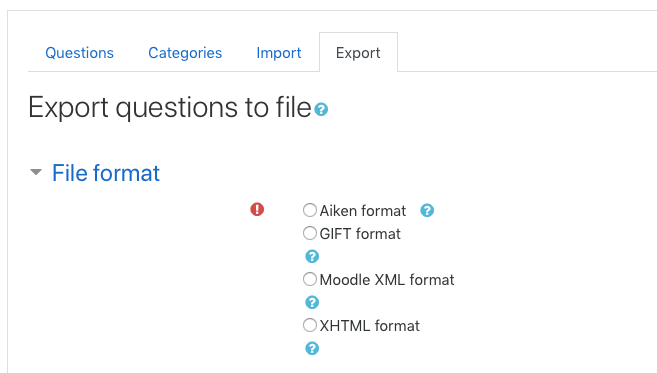Viewport: 657px width, 373px height.
Task: Collapse the File format section arrow
Action: [x=36, y=172]
